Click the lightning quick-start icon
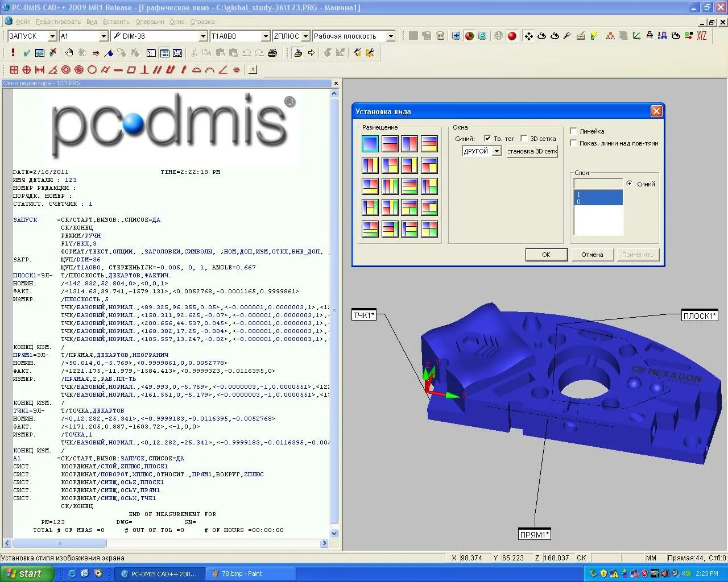The image size is (728, 582). [x=594, y=36]
